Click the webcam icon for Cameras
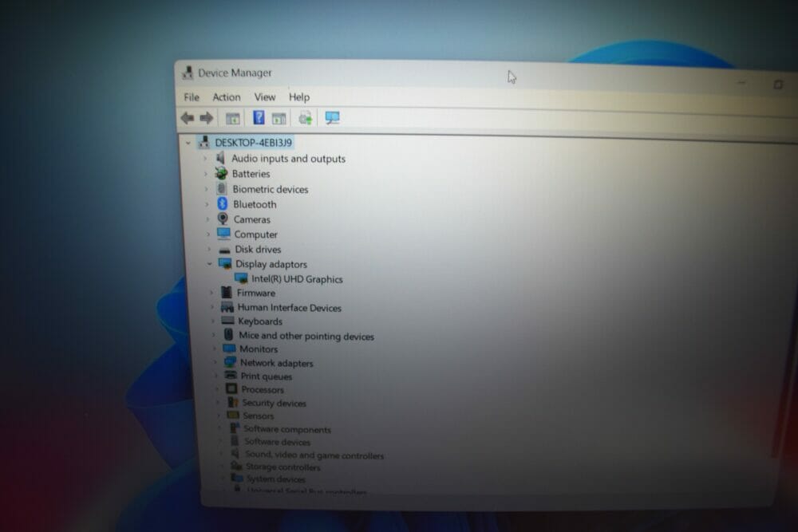 click(223, 219)
